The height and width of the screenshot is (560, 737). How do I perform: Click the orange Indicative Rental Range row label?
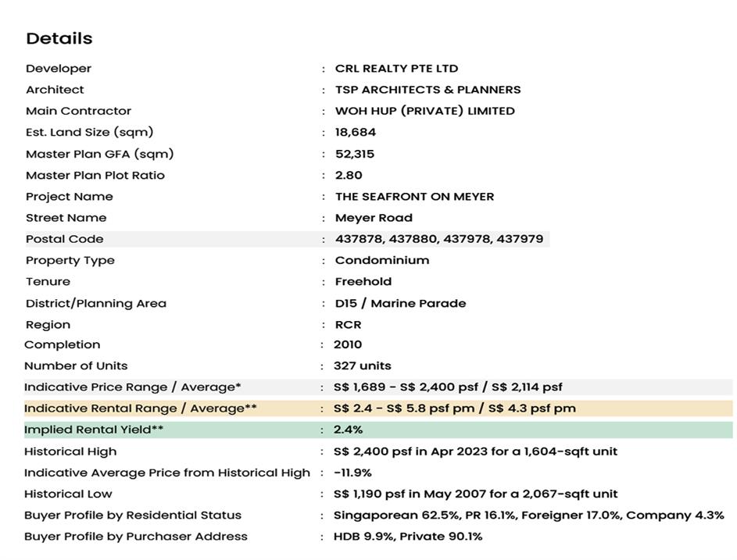[140, 408]
